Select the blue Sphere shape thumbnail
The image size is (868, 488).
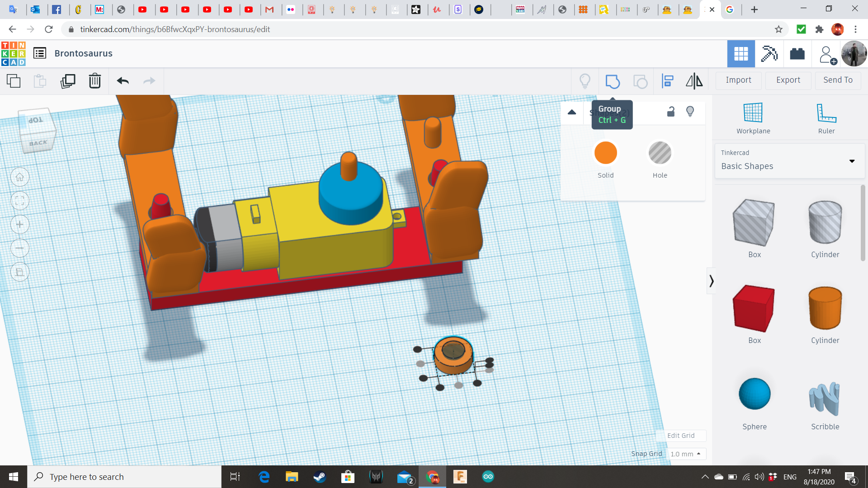point(754,394)
